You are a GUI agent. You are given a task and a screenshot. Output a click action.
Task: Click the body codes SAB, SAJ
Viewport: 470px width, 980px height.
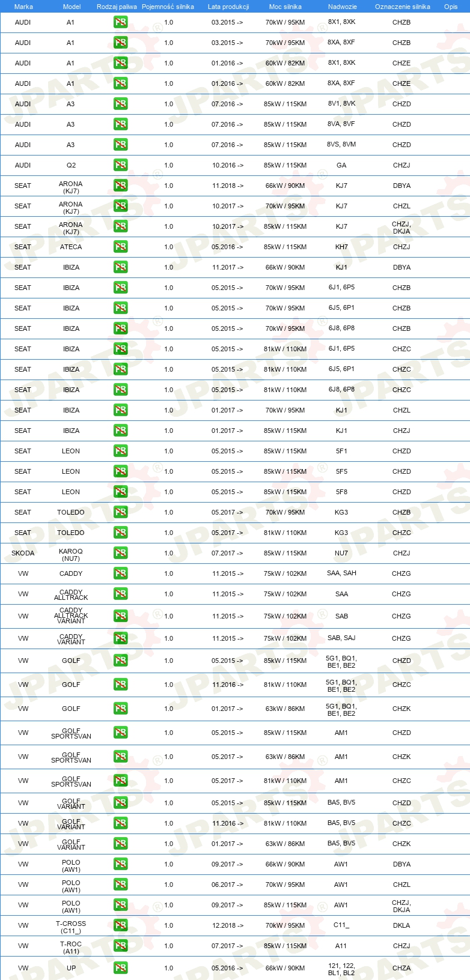341,638
